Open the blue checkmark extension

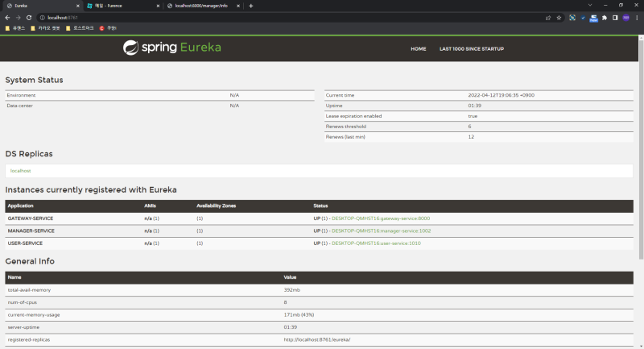coord(583,18)
